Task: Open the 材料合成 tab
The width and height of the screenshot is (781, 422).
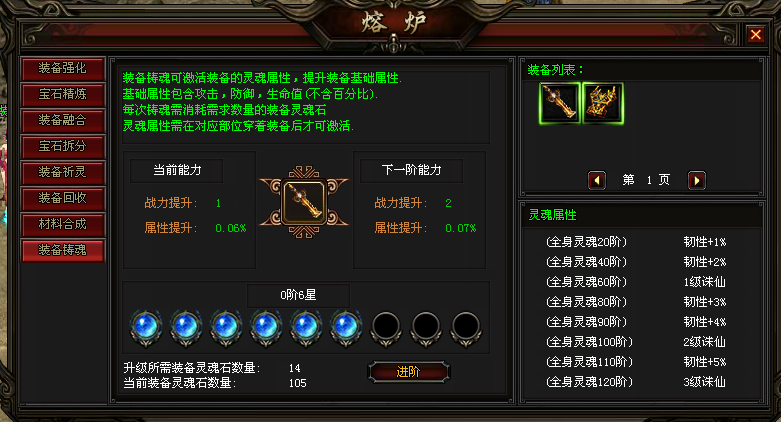Action: pos(63,224)
